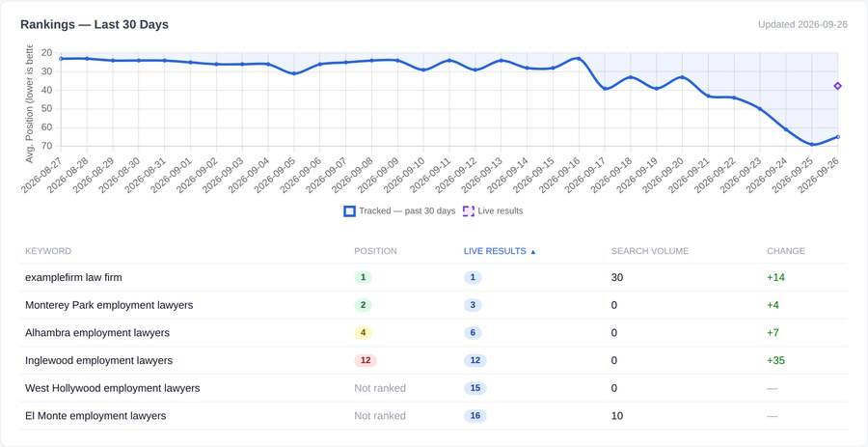Click the 'Rankings — Last 30 Days' heading

click(95, 24)
